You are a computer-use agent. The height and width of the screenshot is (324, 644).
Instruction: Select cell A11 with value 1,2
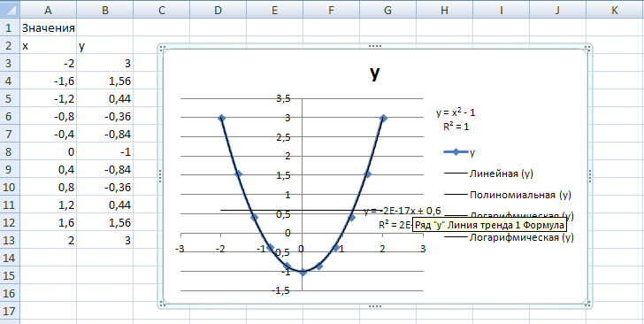(x=48, y=205)
